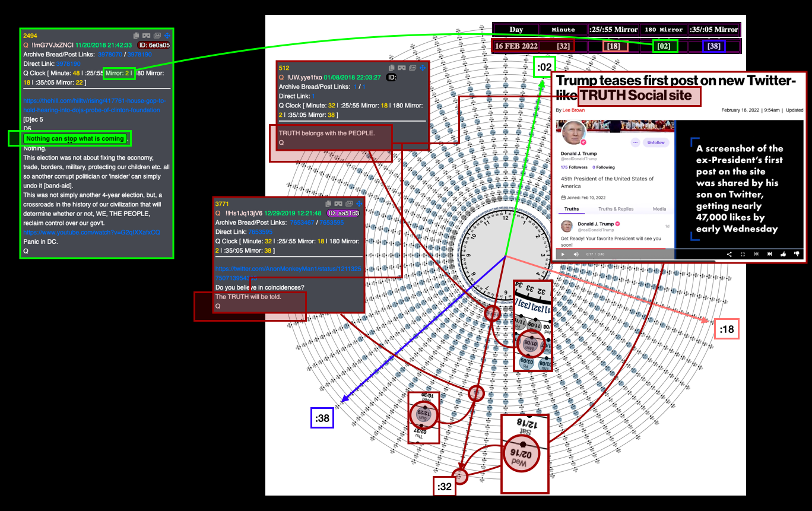Click ID badge aa51d3

coord(344,213)
